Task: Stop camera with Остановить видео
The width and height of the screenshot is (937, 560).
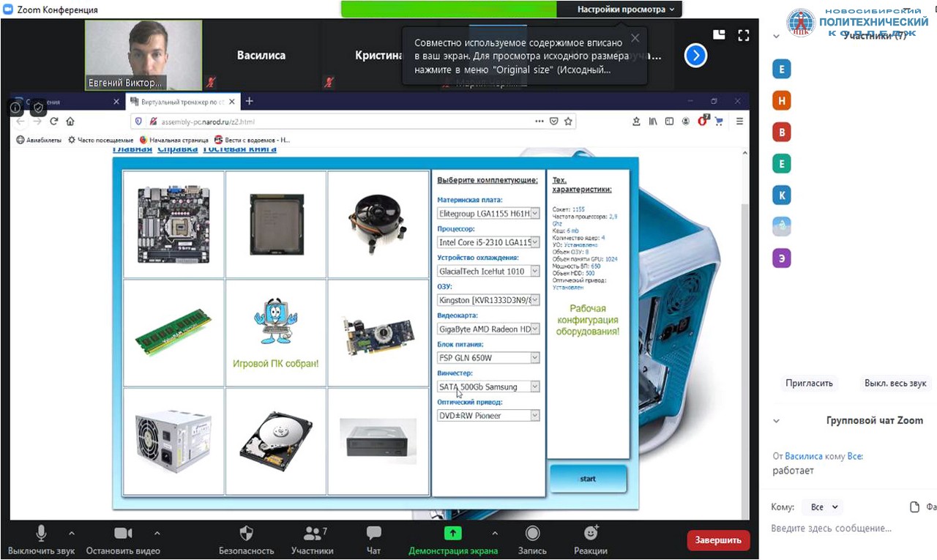Action: (x=123, y=541)
